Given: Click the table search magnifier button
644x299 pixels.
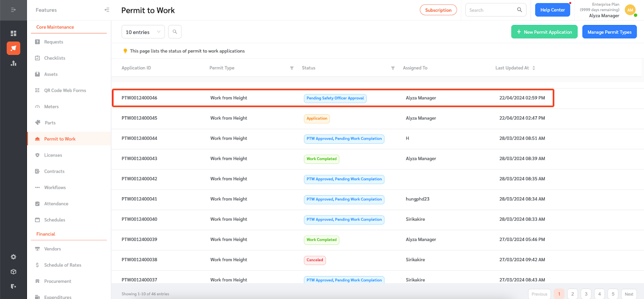Looking at the screenshot, I should click(x=175, y=32).
